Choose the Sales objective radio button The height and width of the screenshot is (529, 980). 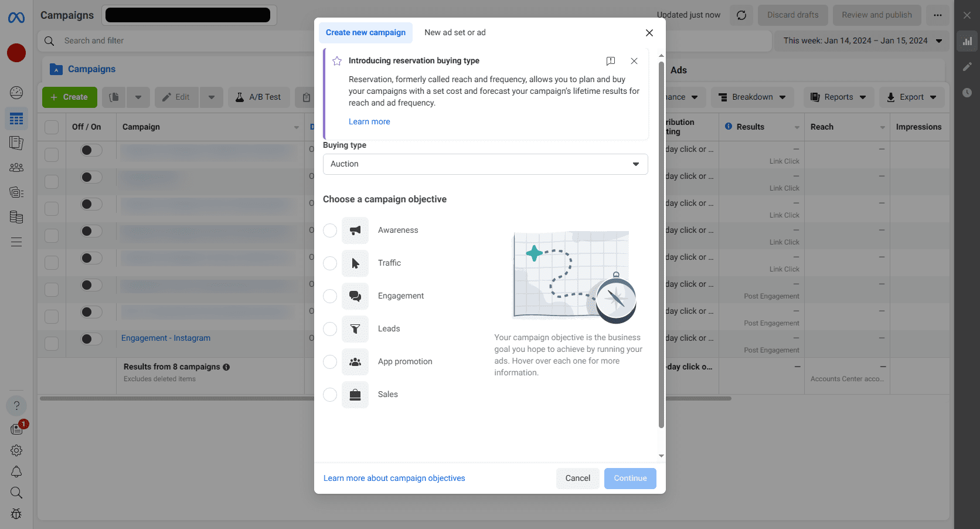[329, 395]
